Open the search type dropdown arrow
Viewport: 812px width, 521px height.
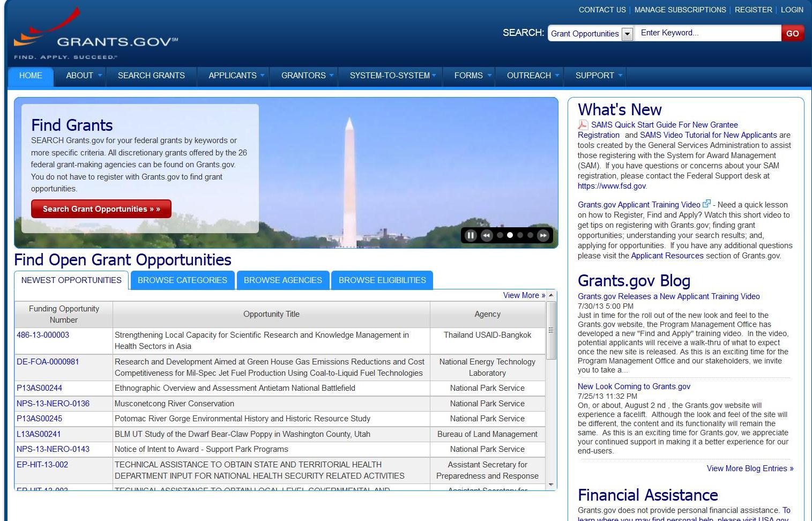click(x=627, y=34)
